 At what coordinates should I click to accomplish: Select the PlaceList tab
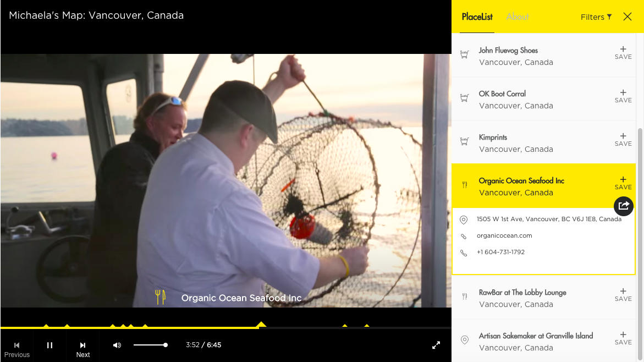pyautogui.click(x=477, y=17)
